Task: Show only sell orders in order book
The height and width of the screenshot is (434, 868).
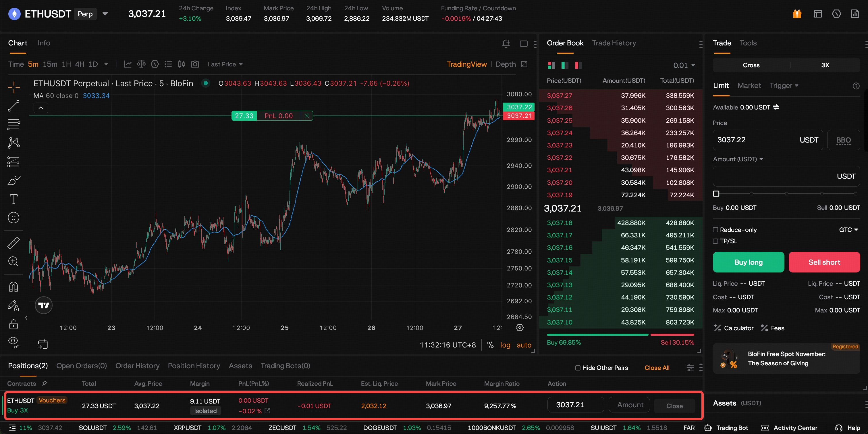Action: coord(578,65)
